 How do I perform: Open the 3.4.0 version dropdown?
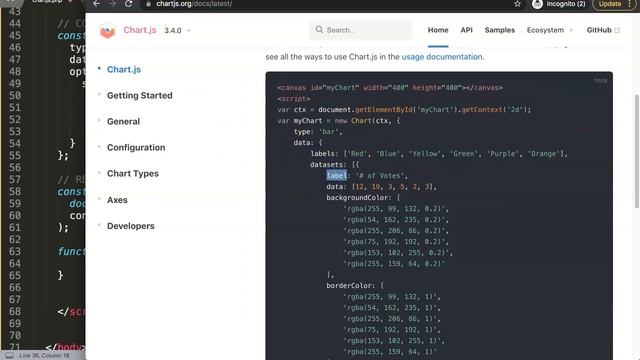coord(177,31)
